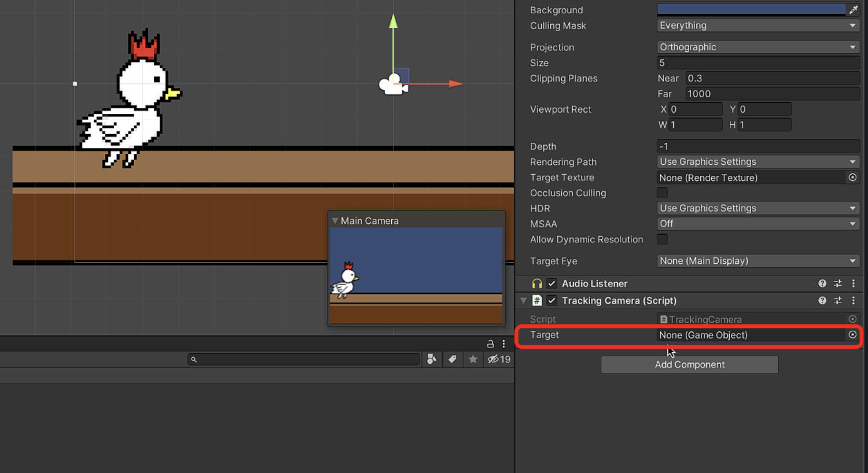Open the Culling Mask dropdown
This screenshot has width=868, height=473.
(758, 25)
